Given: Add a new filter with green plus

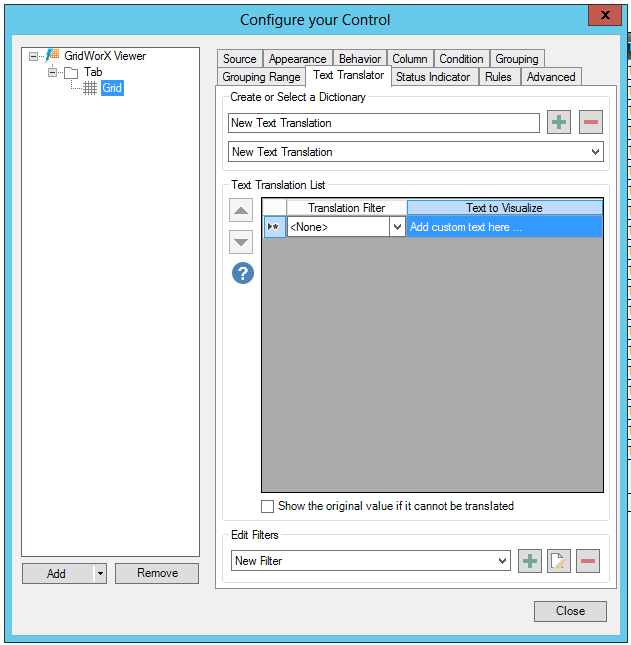Looking at the screenshot, I should point(530,561).
